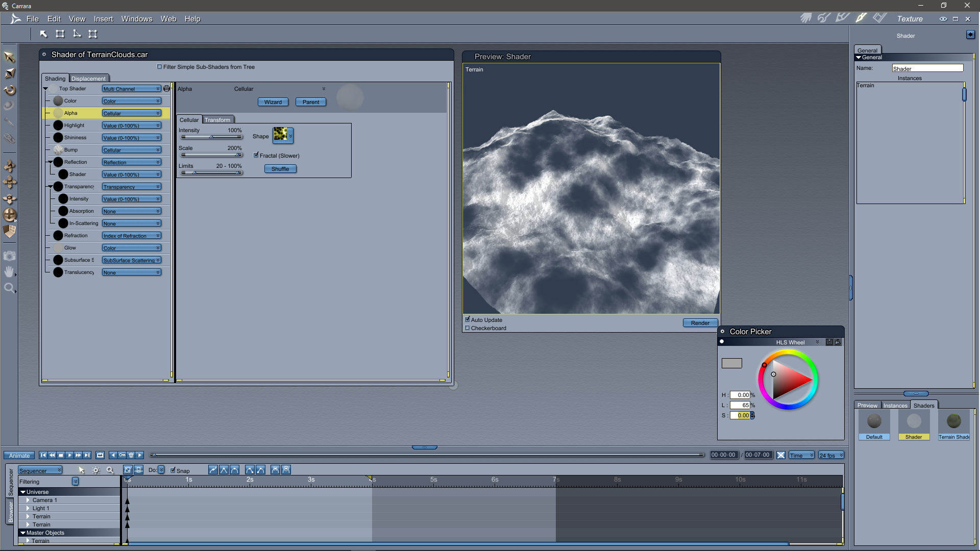Open the Alpha channel Cellular dropdown
The height and width of the screenshot is (551, 980).
coord(131,113)
